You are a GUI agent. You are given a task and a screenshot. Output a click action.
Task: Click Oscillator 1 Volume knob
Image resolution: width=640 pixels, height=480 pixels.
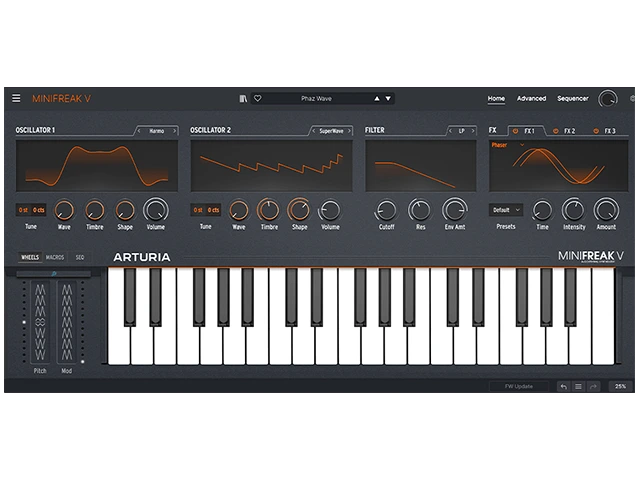pos(156,210)
